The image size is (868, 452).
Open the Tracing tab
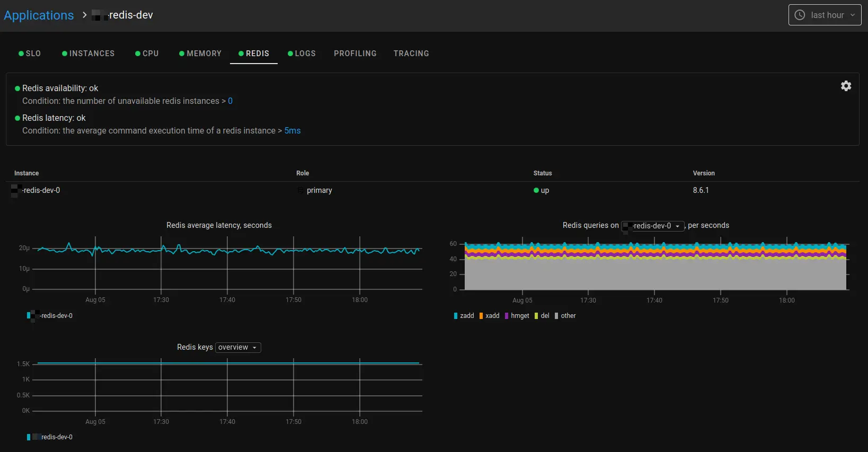[411, 54]
